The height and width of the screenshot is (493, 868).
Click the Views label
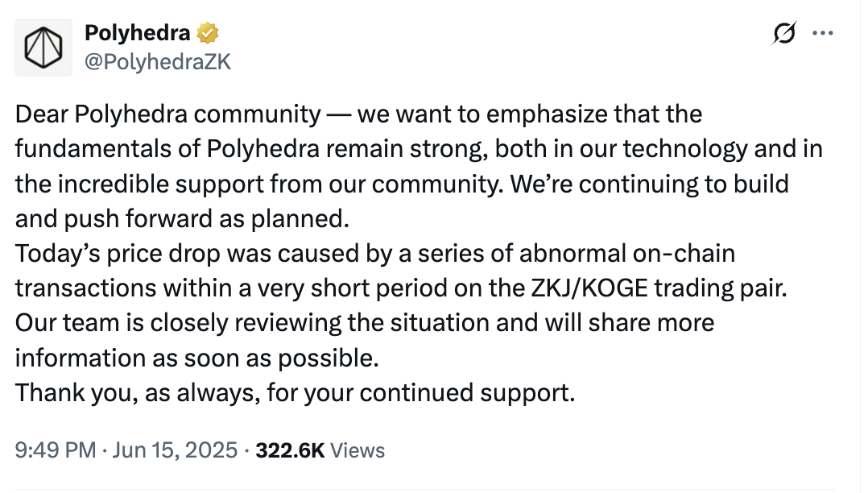tap(358, 450)
